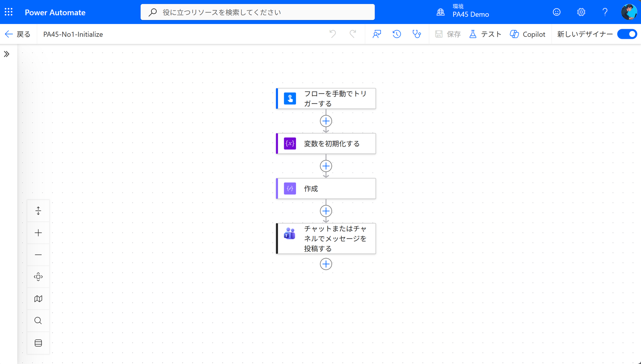
Task: Select the フローを手動でトリガーする trigger card
Action: 326,99
